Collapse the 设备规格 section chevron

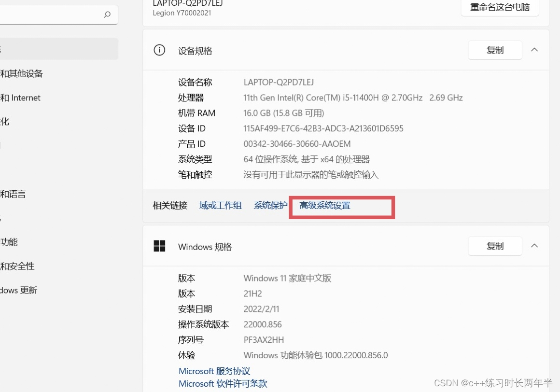534,50
